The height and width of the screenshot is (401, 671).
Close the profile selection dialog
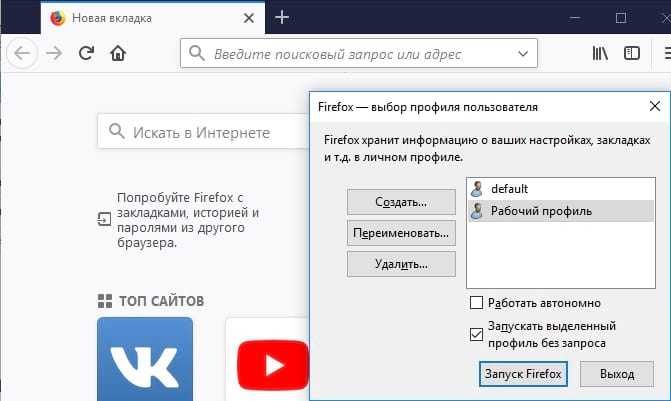[x=655, y=106]
